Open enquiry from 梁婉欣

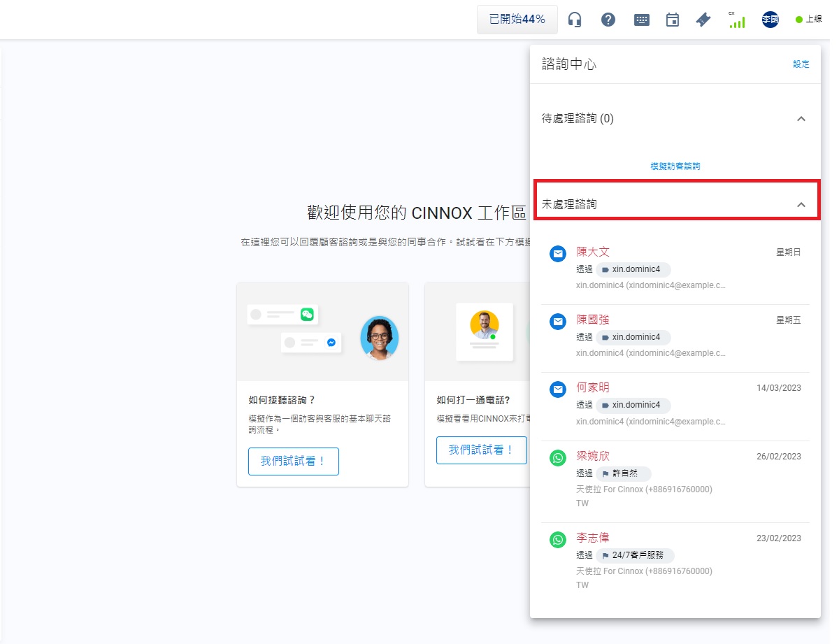(675, 482)
